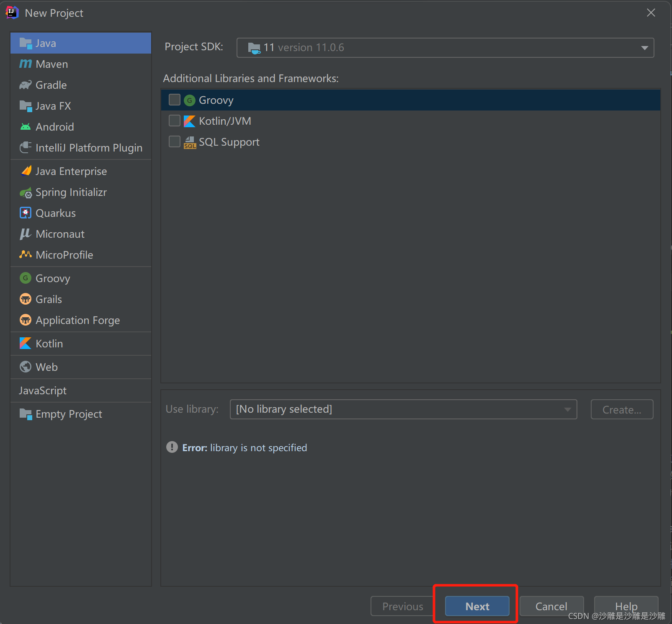This screenshot has width=672, height=624.
Task: Click the Java Enterprise flame icon
Action: [x=26, y=171]
